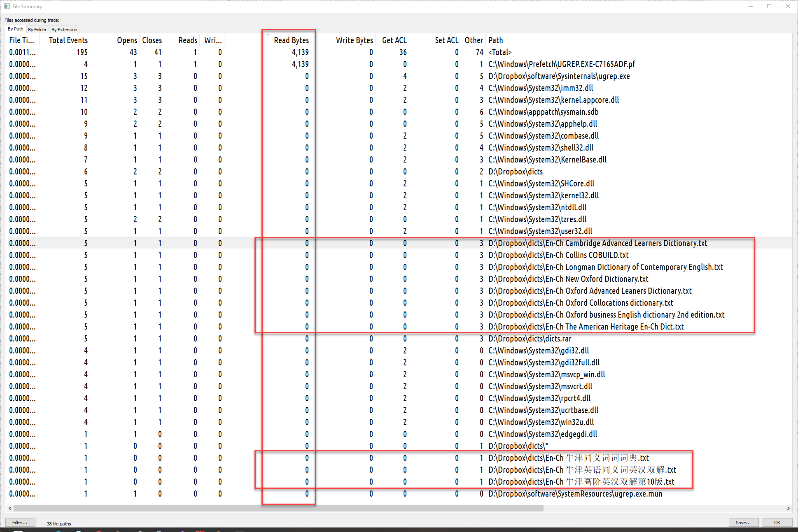Open the By Extension tab
The width and height of the screenshot is (798, 532).
[64, 29]
